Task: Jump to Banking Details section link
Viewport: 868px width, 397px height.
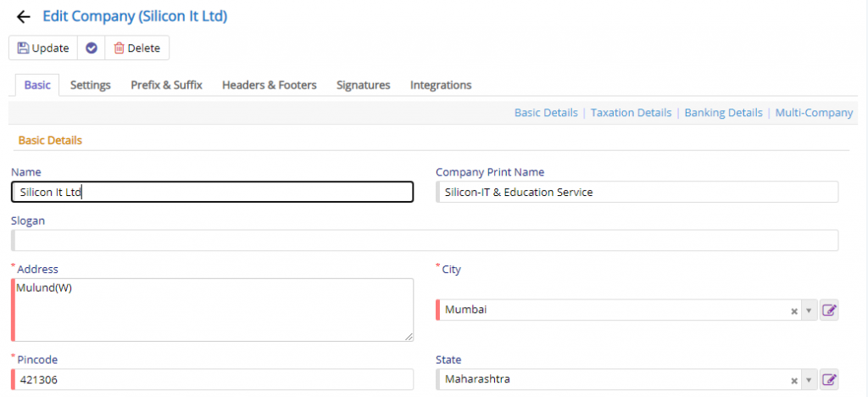Action: click(x=724, y=113)
